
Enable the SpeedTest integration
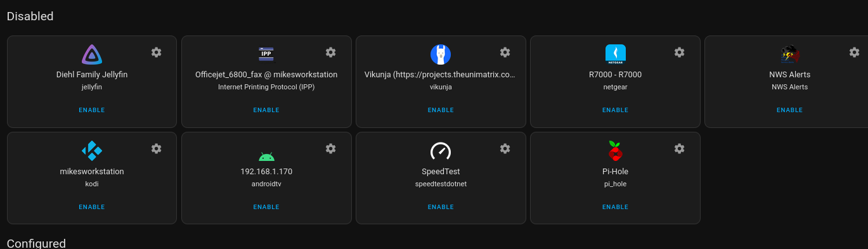tap(441, 207)
